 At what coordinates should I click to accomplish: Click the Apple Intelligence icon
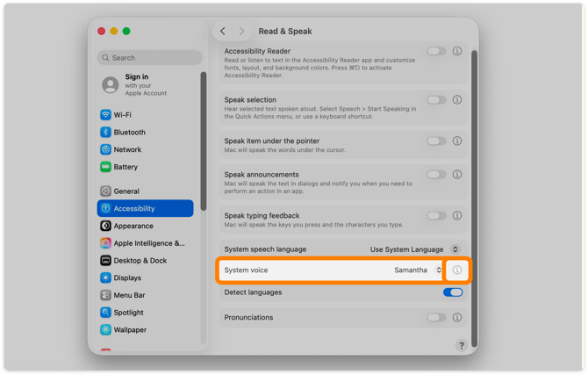tap(105, 243)
